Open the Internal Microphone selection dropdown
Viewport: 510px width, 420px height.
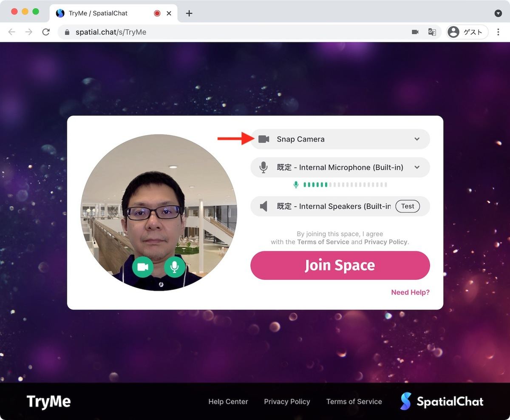tap(340, 167)
